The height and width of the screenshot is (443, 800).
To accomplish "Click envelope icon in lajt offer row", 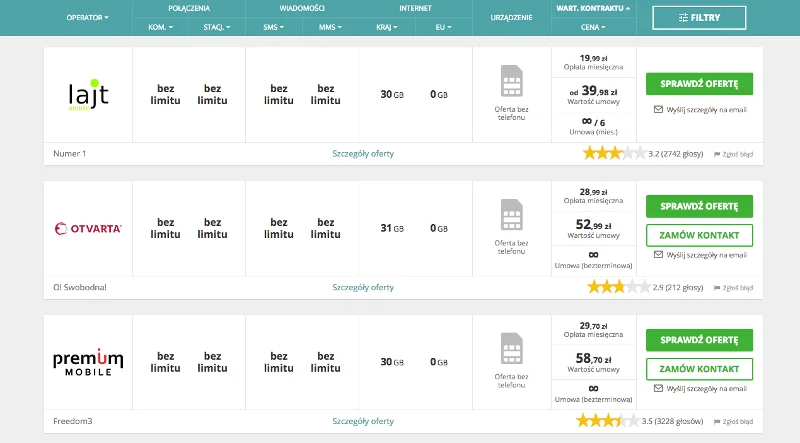I will click(658, 109).
